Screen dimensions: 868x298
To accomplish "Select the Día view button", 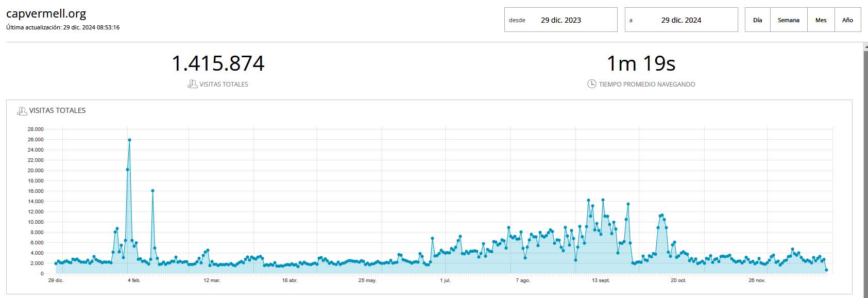I will pos(757,20).
